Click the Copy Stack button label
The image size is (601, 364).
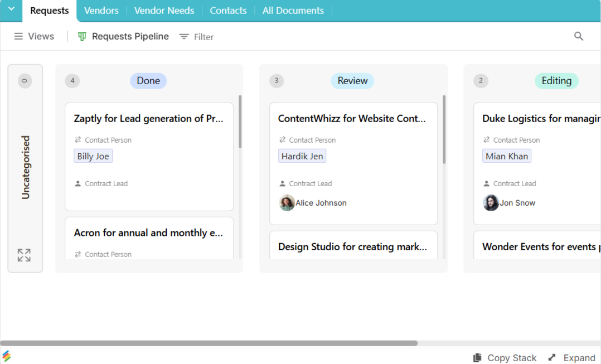[x=512, y=358]
